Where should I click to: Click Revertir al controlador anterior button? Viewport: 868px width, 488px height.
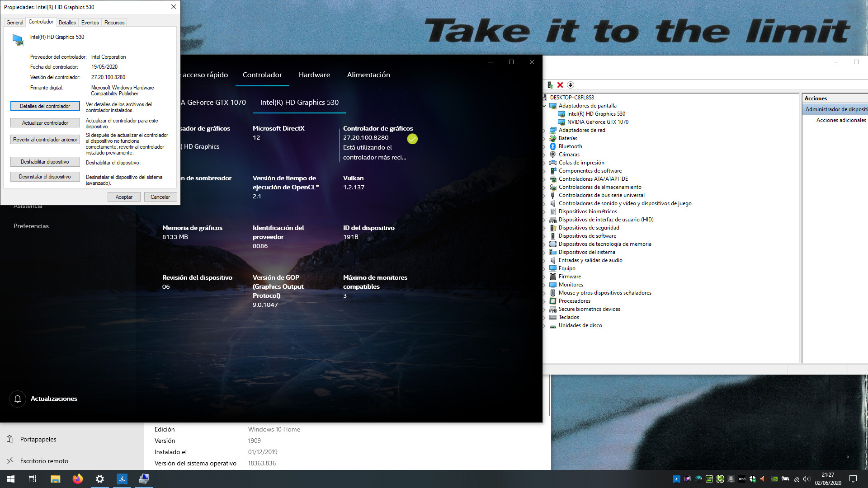[45, 140]
